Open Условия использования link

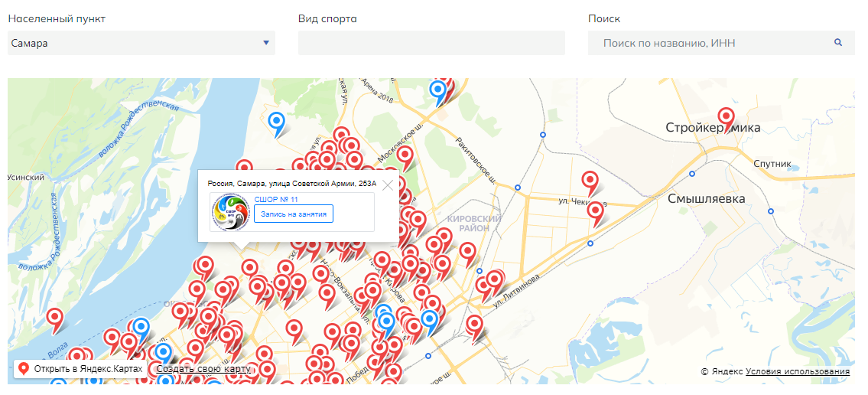coord(798,371)
